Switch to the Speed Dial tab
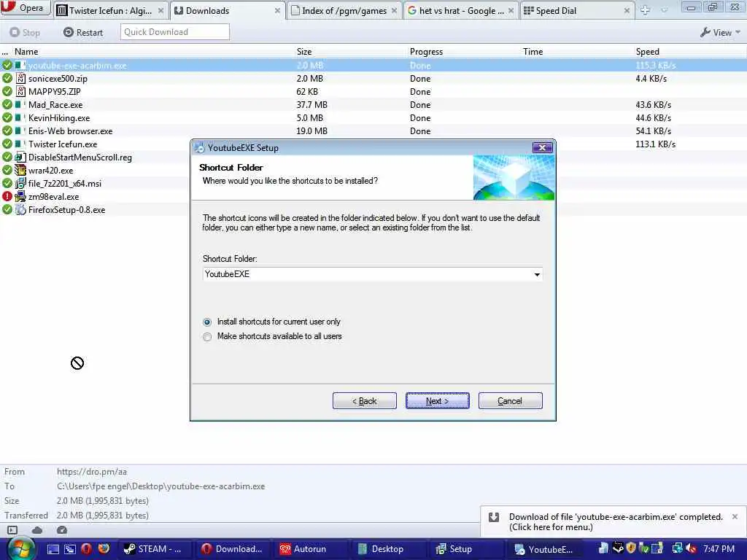 (578, 10)
